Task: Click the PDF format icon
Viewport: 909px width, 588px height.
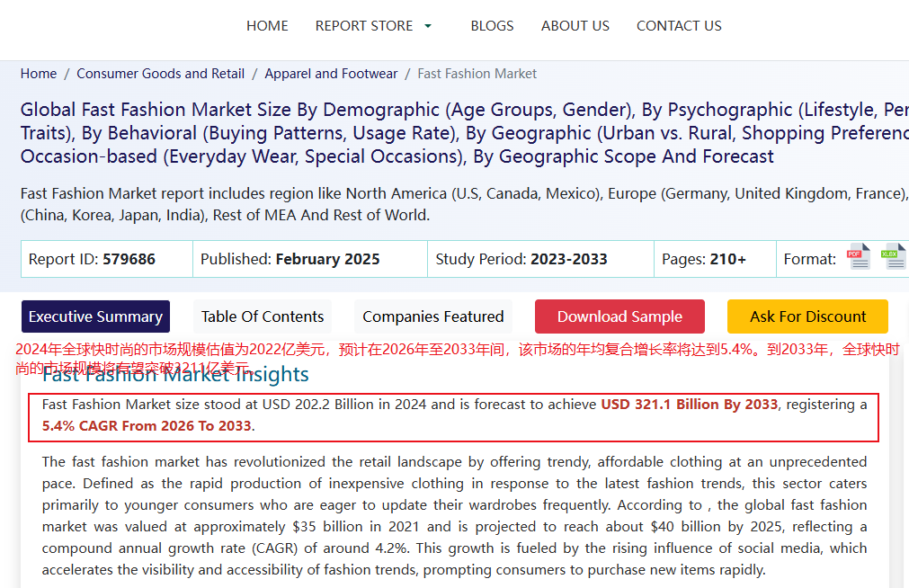Action: click(x=859, y=258)
